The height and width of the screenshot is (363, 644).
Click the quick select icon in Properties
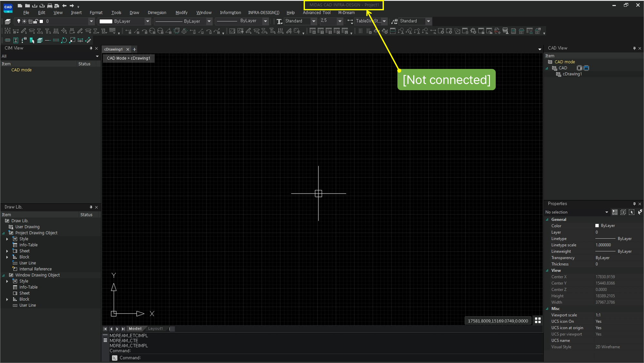pos(640,212)
